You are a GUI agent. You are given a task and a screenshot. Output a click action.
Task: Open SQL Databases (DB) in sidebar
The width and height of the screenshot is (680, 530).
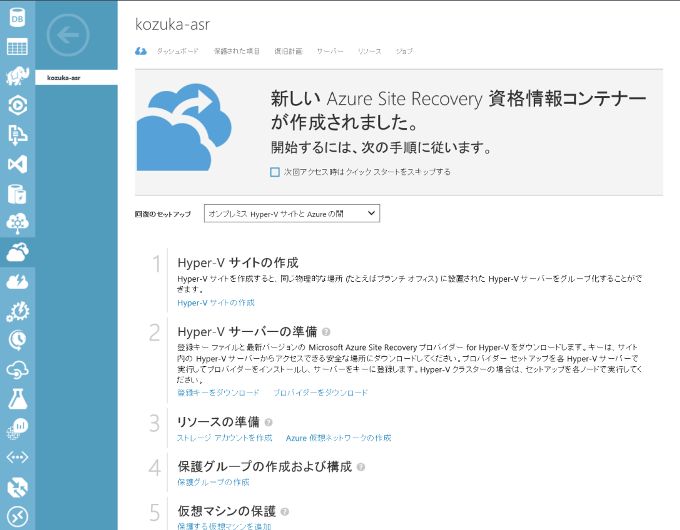17,17
